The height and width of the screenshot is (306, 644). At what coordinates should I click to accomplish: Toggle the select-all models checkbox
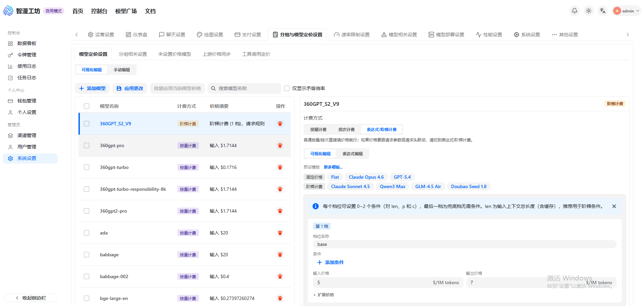87,106
